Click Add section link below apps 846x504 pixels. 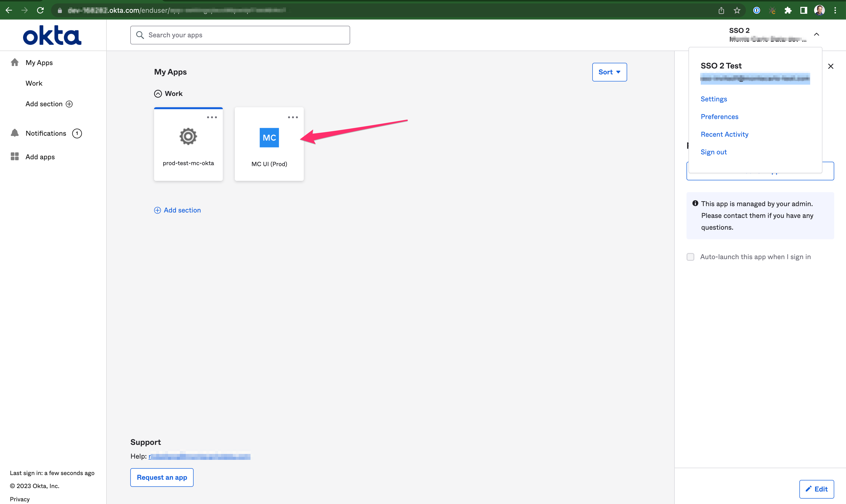coord(177,210)
